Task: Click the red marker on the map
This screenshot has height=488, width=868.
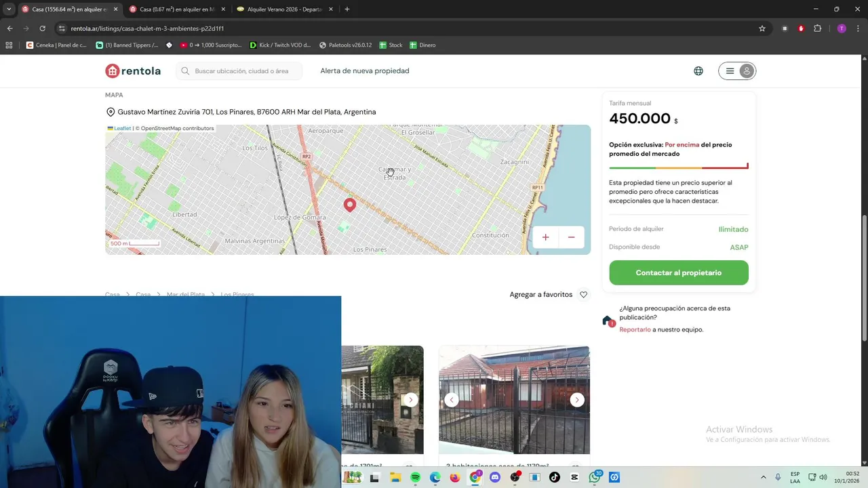Action: (x=350, y=205)
